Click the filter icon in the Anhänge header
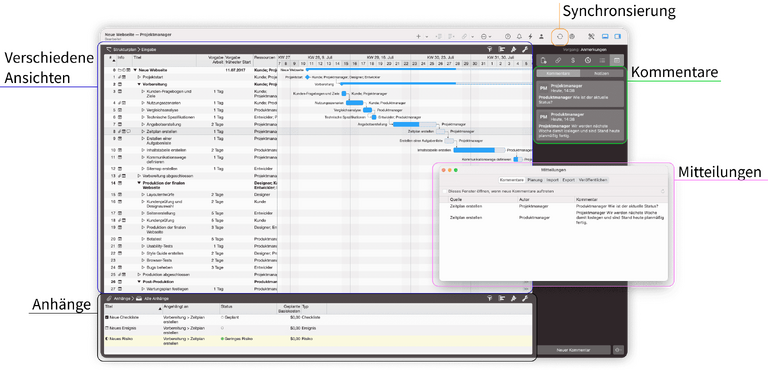 click(x=489, y=298)
